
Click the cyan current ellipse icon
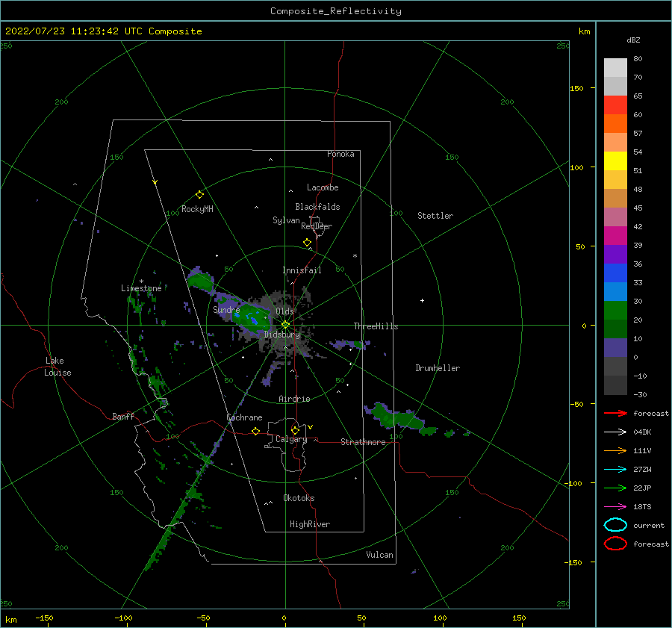click(615, 525)
